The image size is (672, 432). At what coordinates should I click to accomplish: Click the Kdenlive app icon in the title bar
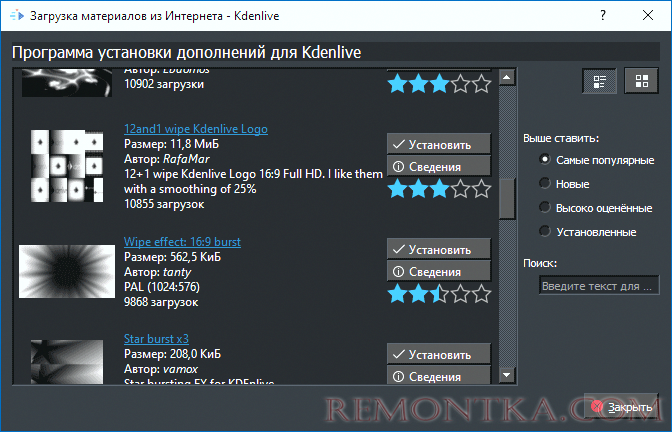(13, 17)
